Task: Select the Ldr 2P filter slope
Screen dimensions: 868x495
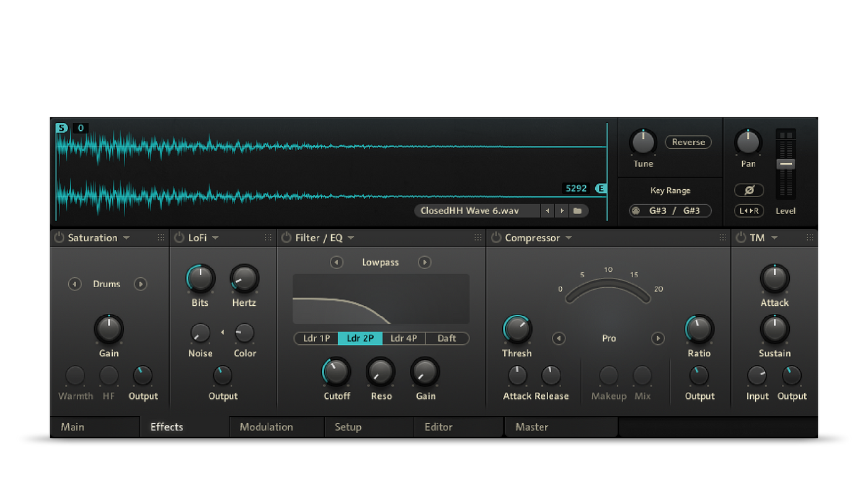Action: 360,339
